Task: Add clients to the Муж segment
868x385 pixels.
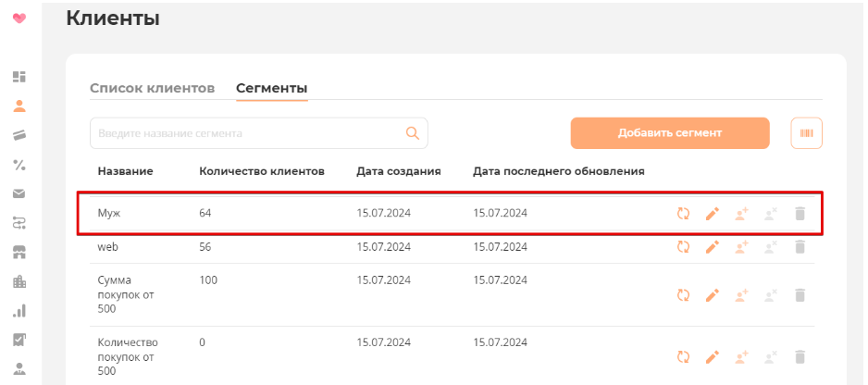Action: click(740, 214)
